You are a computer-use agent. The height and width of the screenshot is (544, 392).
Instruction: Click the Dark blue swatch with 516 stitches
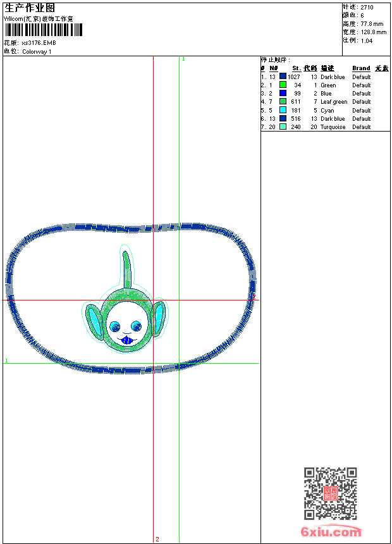(x=283, y=118)
